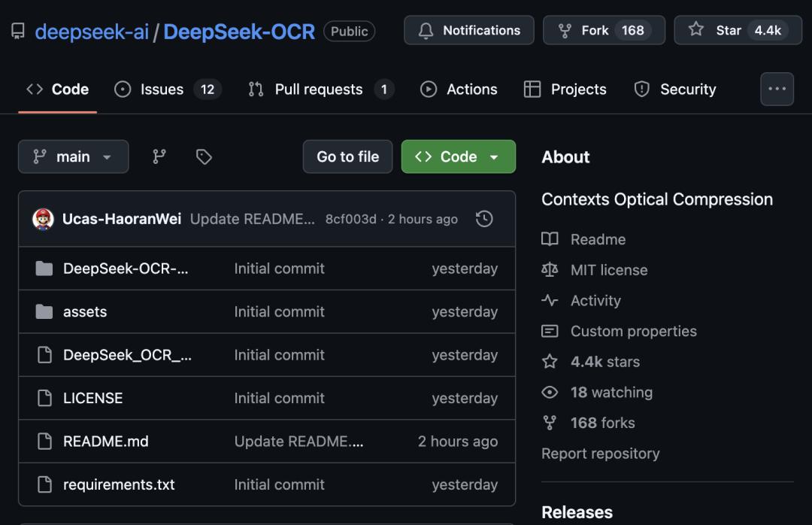Click the deepseek-ai owner link
This screenshot has height=525, width=812.
[x=92, y=32]
